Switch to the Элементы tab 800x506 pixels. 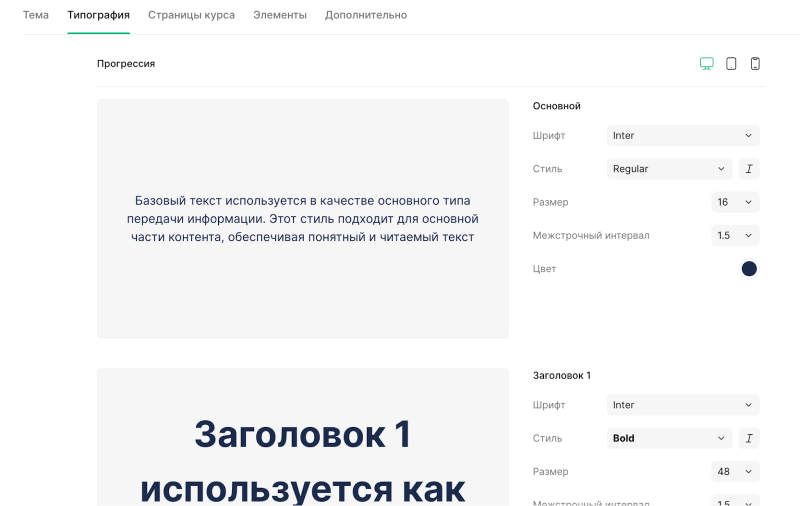(x=280, y=16)
